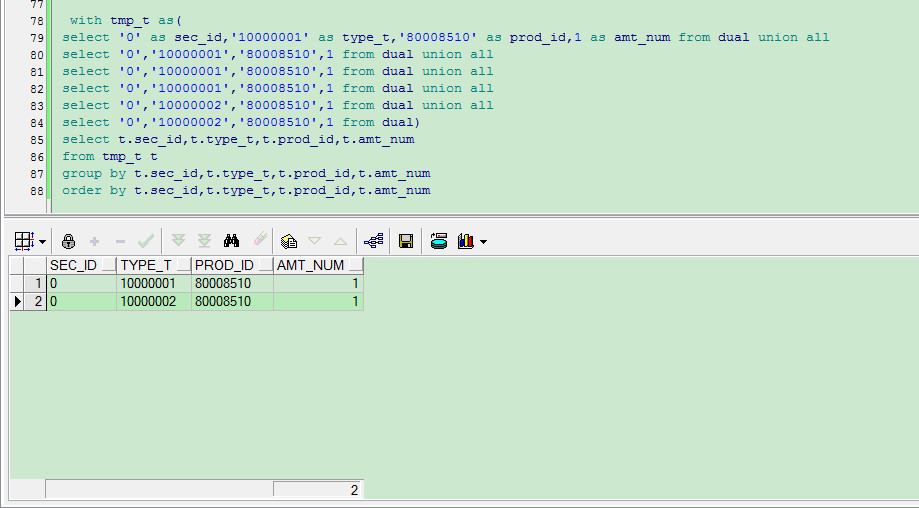The height and width of the screenshot is (508, 919).
Task: Click the minus delete record icon
Action: click(120, 241)
